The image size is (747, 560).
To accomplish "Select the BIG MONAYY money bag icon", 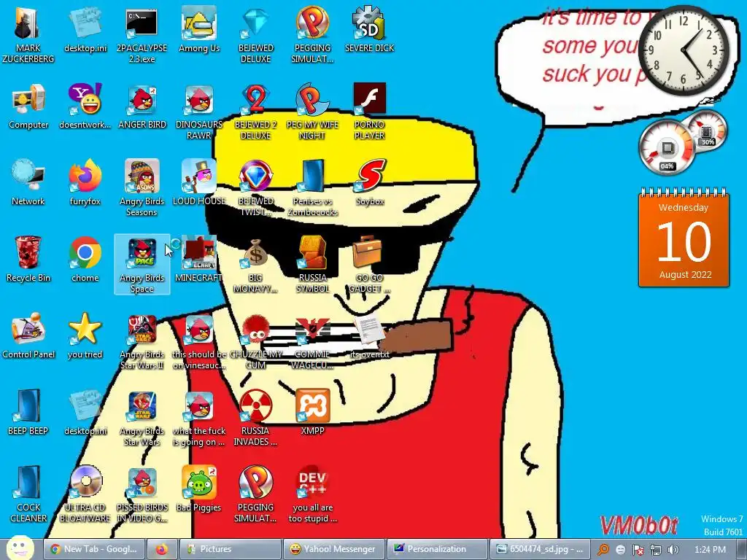I will [256, 265].
